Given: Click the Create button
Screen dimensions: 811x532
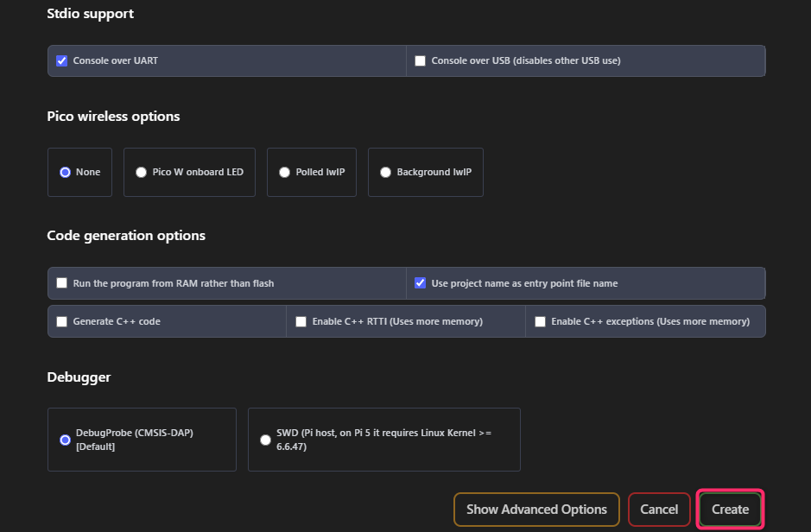Looking at the screenshot, I should coord(731,510).
